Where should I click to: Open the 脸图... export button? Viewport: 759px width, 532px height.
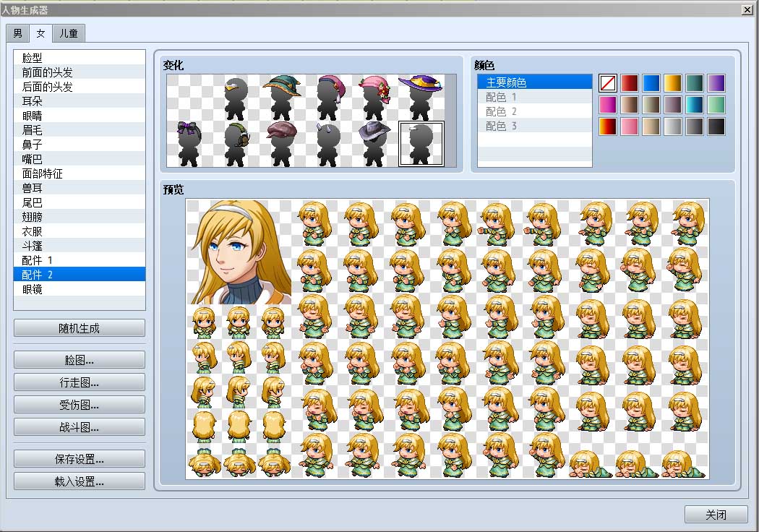[x=80, y=360]
